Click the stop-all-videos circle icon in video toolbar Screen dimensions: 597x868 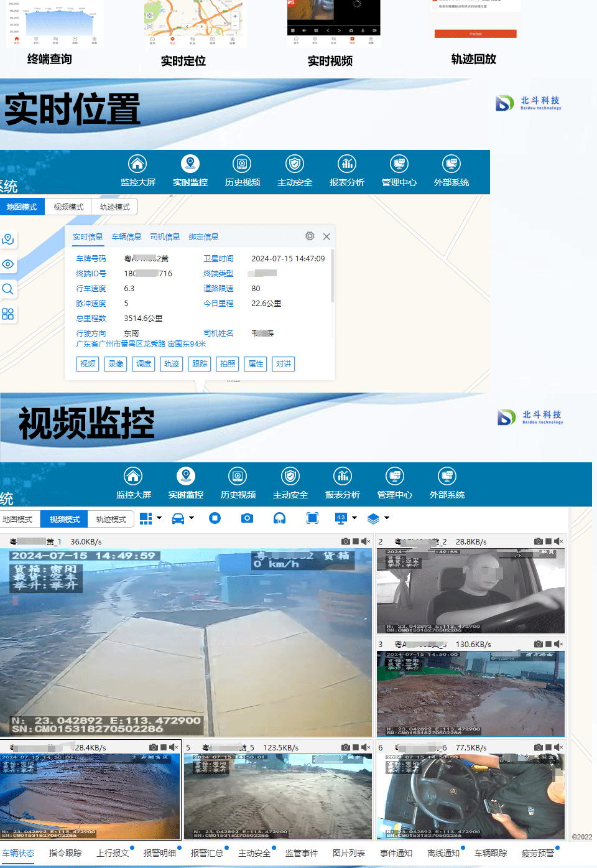215,518
